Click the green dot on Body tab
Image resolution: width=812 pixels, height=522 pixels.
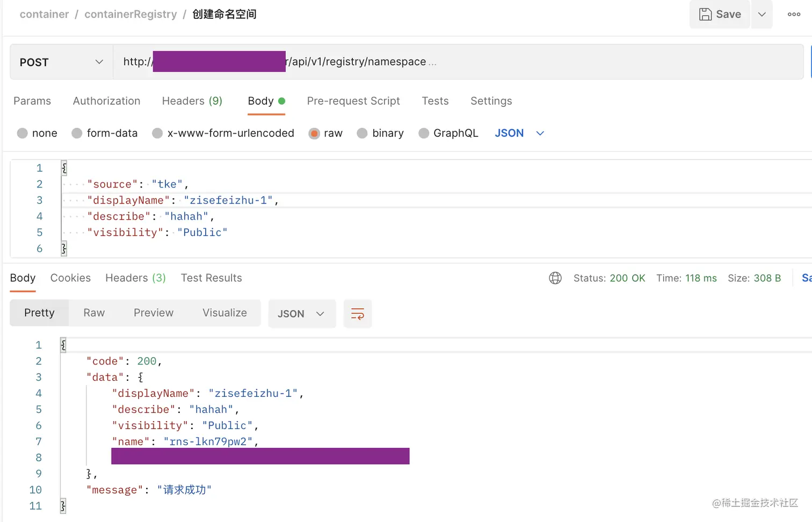(x=282, y=101)
